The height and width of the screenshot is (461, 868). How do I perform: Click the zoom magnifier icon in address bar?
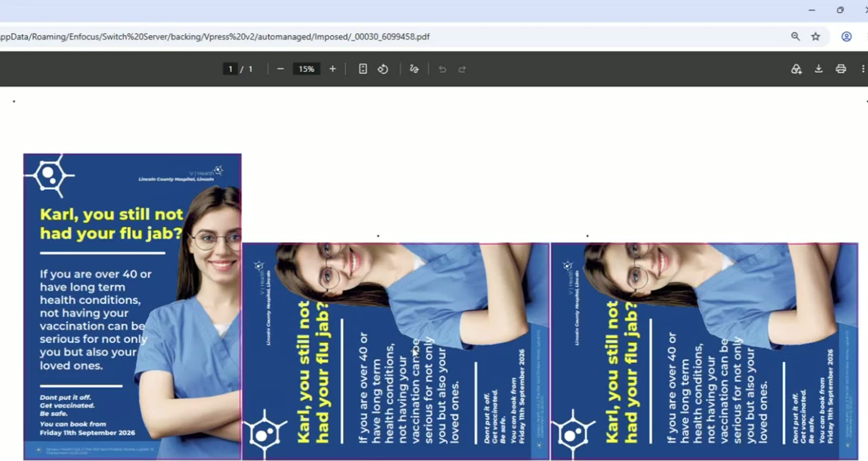(795, 36)
